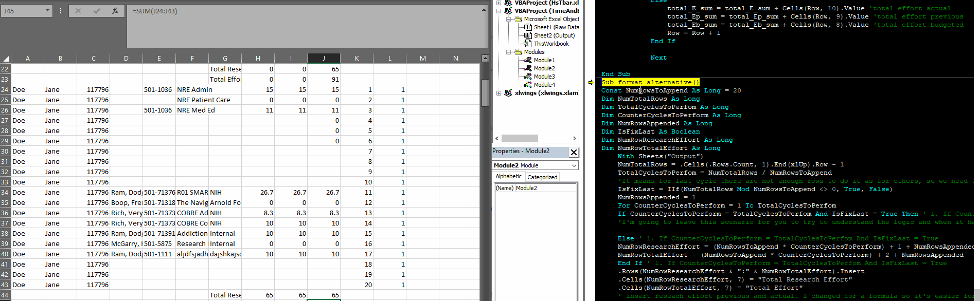Click the project explorer scroll left arrow
This screenshot has height=301, width=980.
(x=497, y=138)
